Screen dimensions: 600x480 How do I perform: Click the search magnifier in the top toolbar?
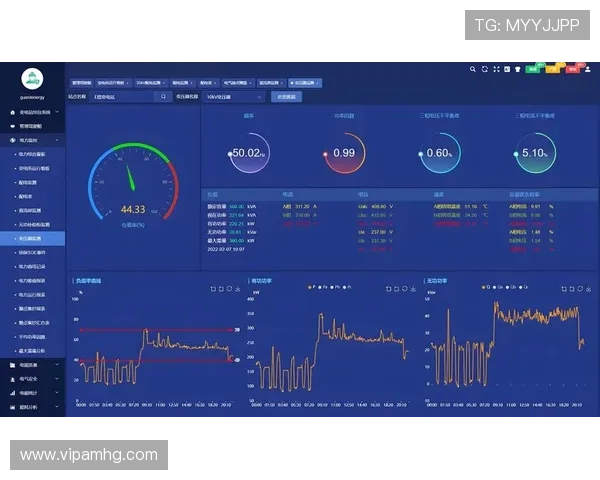(x=473, y=69)
